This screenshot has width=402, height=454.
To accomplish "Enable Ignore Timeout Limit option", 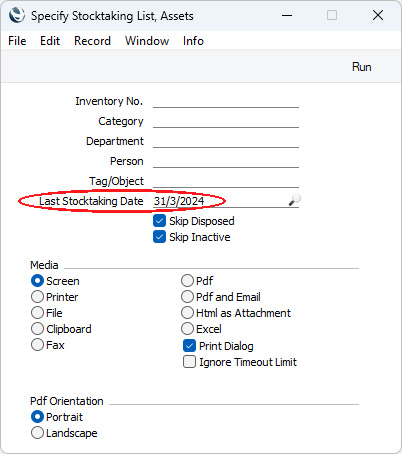I will pos(189,362).
